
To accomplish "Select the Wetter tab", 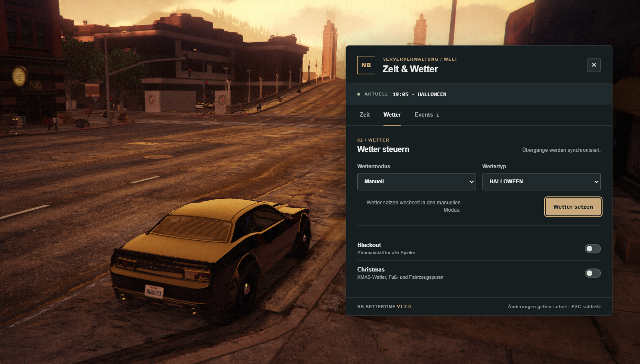I will [x=392, y=115].
